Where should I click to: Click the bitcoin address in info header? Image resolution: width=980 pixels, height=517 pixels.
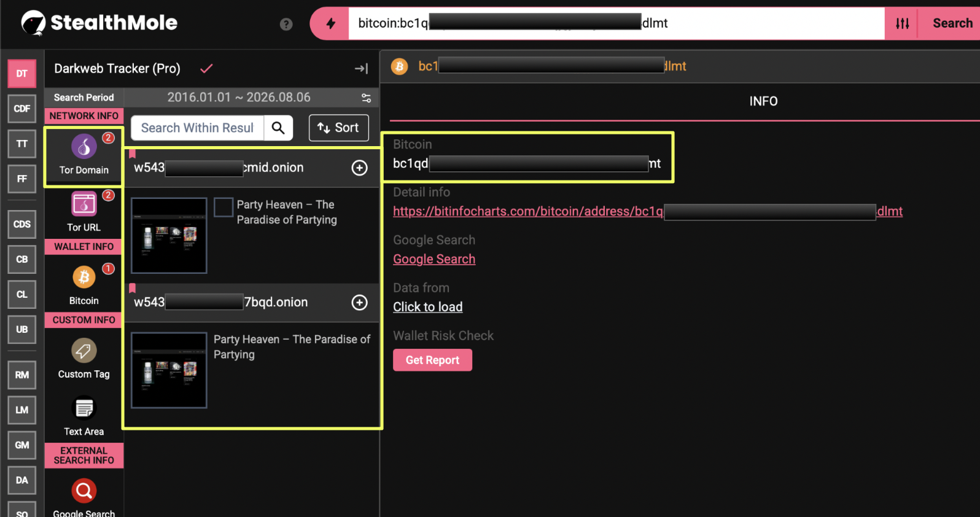(552, 66)
